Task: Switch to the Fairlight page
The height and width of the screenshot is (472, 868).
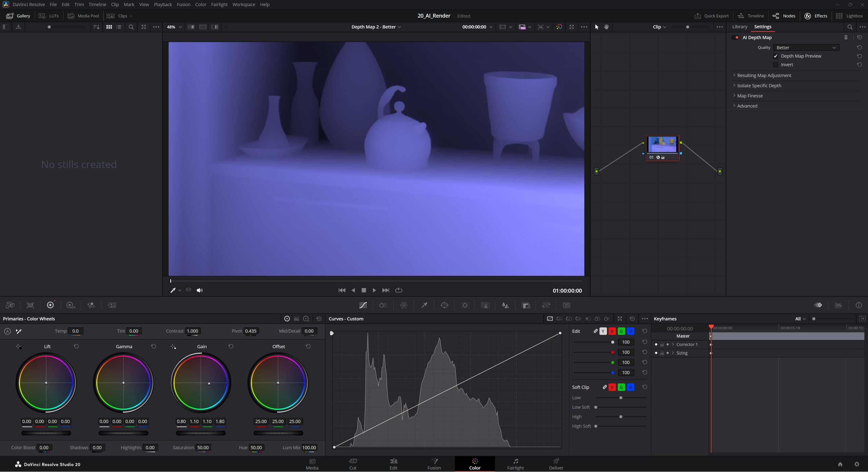Action: [515, 464]
